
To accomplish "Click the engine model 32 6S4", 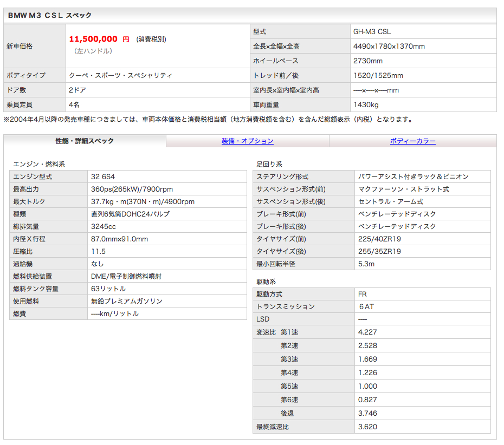I will tap(103, 176).
